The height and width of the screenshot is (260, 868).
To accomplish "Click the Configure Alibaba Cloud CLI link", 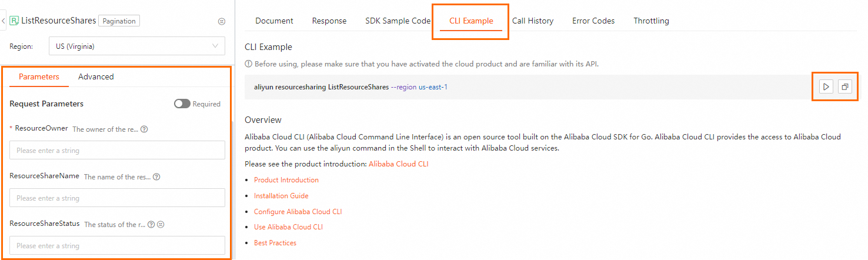I will pyautogui.click(x=298, y=212).
